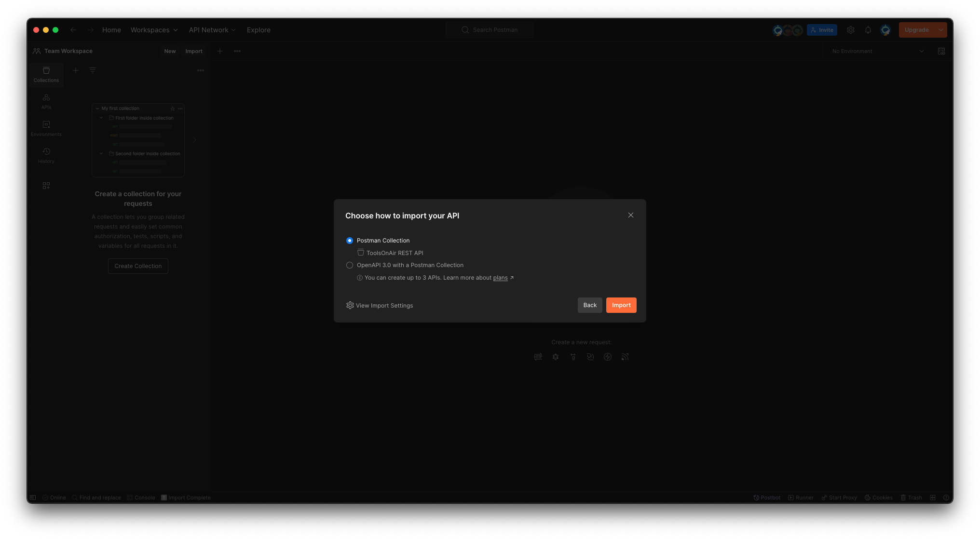
Task: Open the Collections sidebar tab
Action: tap(46, 75)
